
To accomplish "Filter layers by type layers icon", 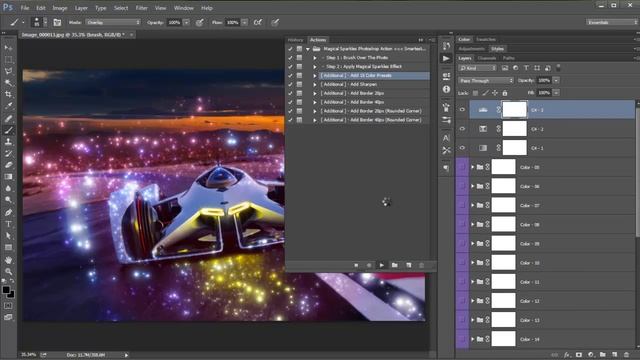I will click(526, 68).
